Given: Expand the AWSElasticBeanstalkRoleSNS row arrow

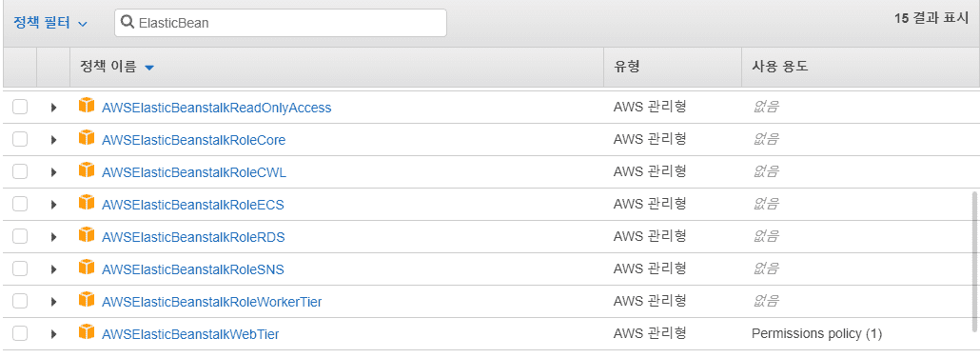Looking at the screenshot, I should [53, 269].
